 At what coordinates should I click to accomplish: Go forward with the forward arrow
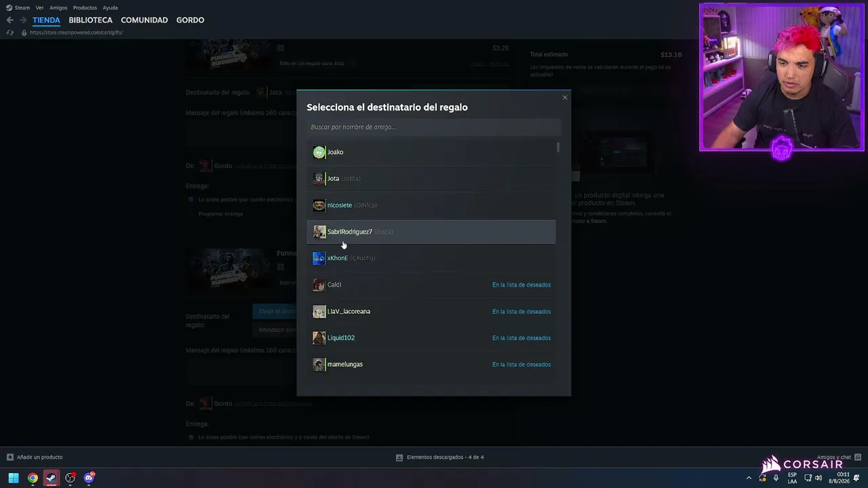(23, 20)
